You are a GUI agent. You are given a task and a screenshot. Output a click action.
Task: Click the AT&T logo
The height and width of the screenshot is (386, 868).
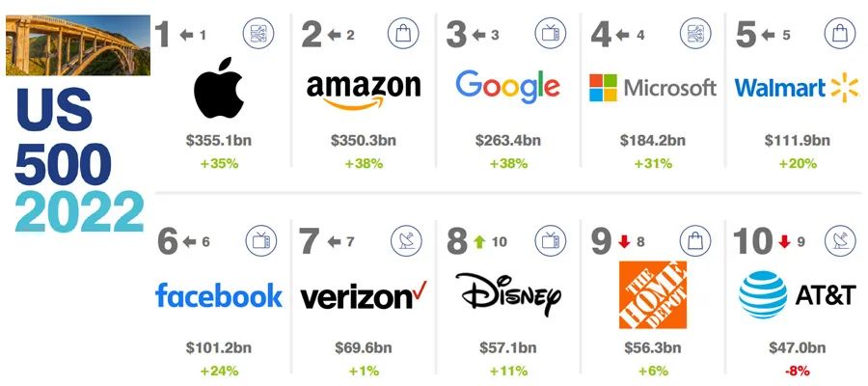click(x=797, y=294)
